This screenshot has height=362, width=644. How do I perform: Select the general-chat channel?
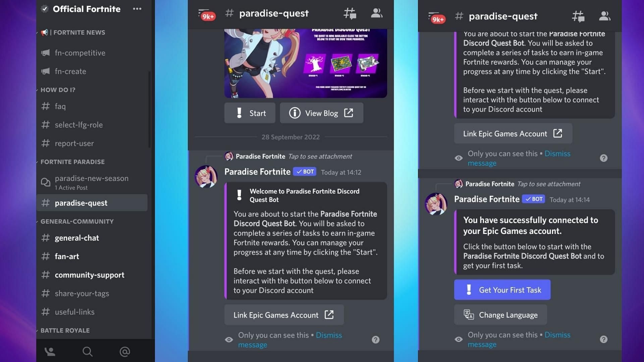(76, 238)
